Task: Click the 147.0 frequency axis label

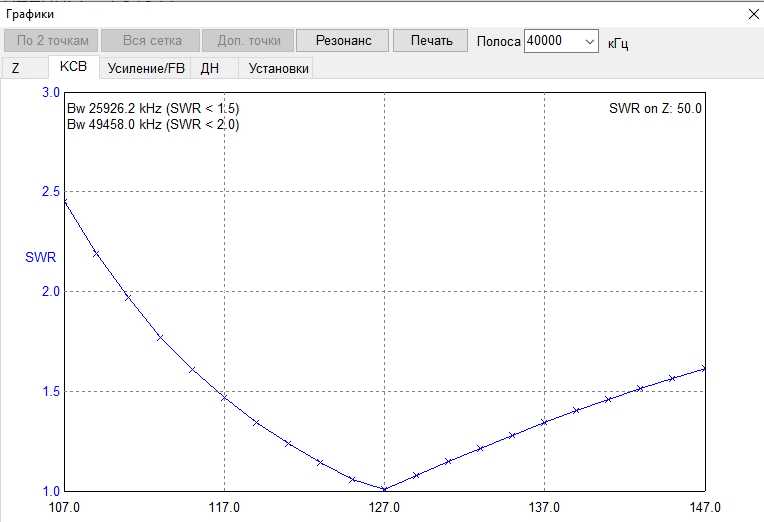Action: 705,507
